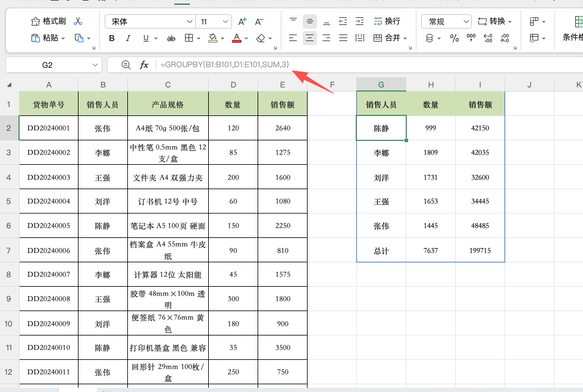Center text horizontally

click(310, 37)
